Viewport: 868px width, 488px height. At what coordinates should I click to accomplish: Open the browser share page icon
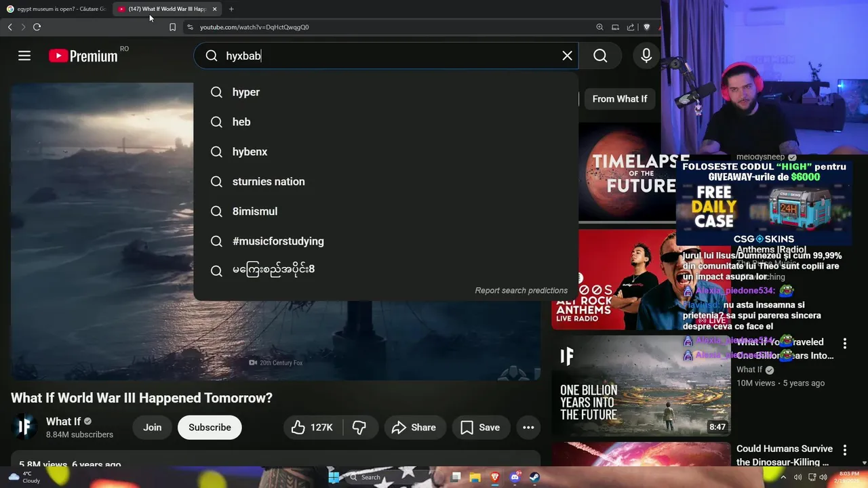point(631,27)
